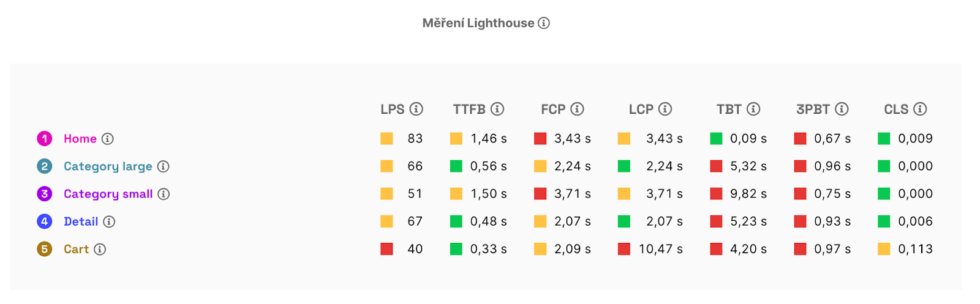Image resolution: width=980 pixels, height=304 pixels.
Task: Click the LPS column info icon
Action: pos(417,109)
